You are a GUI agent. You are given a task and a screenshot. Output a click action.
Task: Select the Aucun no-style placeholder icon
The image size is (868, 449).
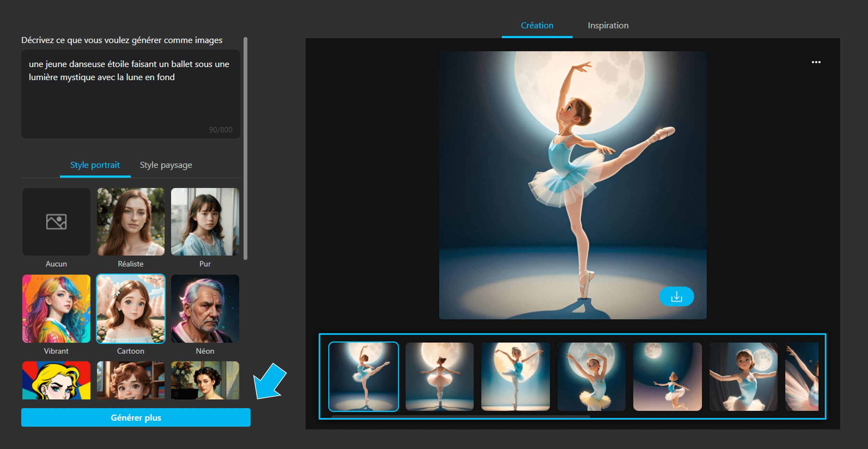point(56,222)
